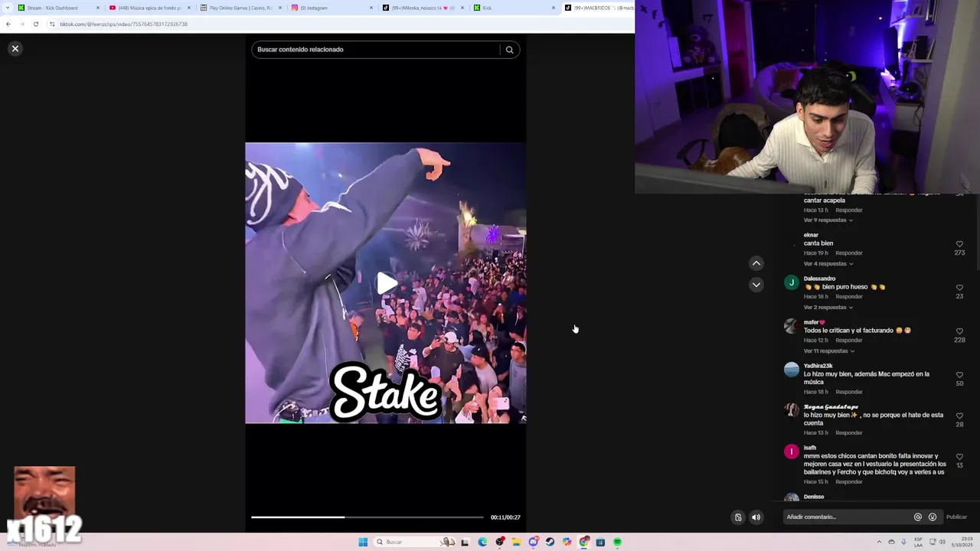This screenshot has height=551, width=980.
Task: Close the Instagram tab
Action: point(371,8)
